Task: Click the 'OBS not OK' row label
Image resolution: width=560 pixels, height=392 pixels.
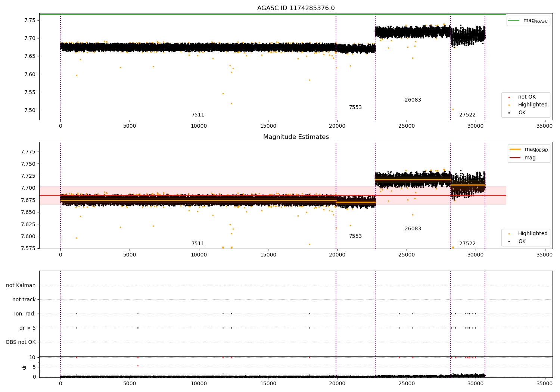Action: (21, 342)
